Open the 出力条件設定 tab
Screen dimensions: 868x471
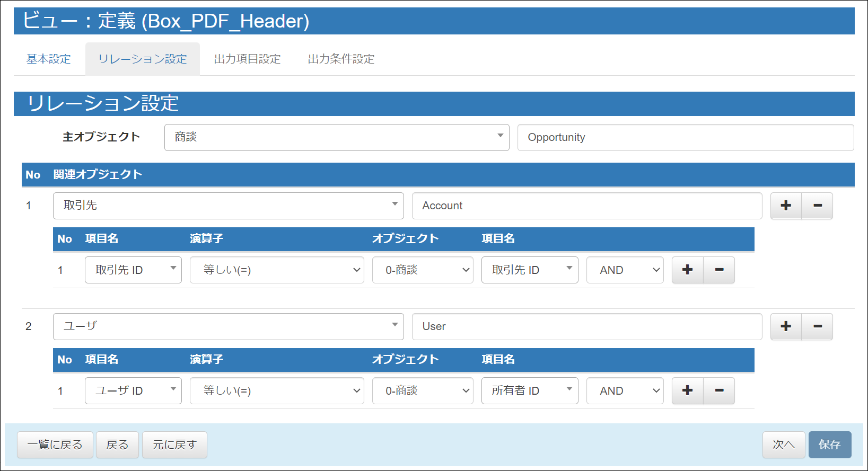(341, 59)
